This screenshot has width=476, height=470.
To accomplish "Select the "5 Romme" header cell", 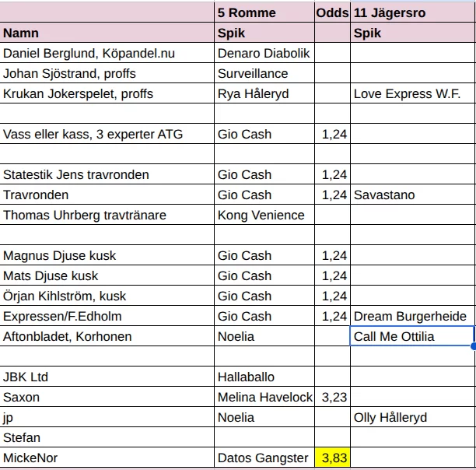I will [x=264, y=13].
